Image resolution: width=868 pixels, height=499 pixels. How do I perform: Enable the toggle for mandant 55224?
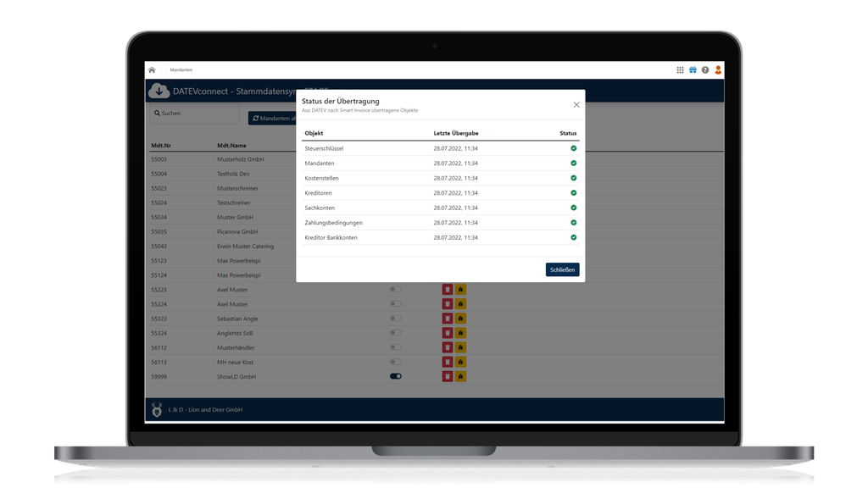click(396, 303)
